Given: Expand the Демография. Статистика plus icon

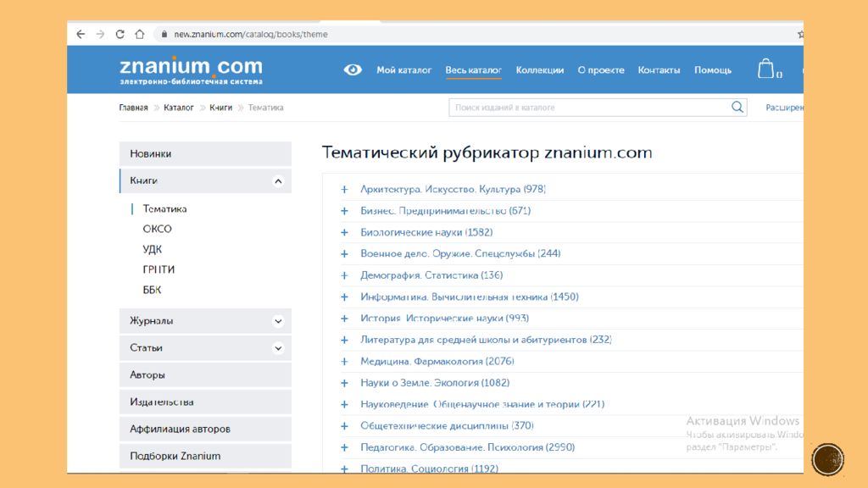Looking at the screenshot, I should pyautogui.click(x=344, y=275).
